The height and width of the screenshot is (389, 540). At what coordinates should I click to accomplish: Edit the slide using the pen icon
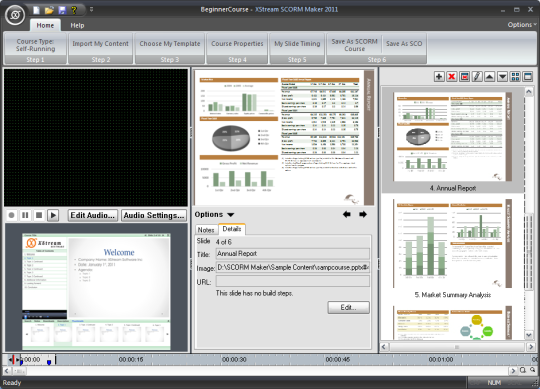pyautogui.click(x=477, y=76)
